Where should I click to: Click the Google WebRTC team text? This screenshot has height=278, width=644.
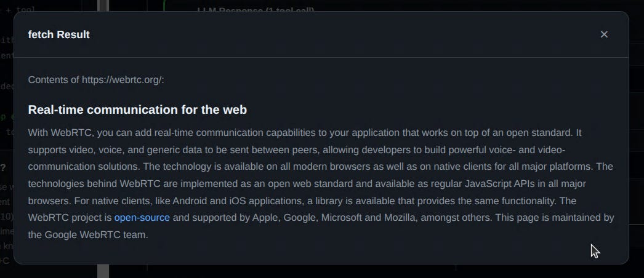click(x=96, y=235)
